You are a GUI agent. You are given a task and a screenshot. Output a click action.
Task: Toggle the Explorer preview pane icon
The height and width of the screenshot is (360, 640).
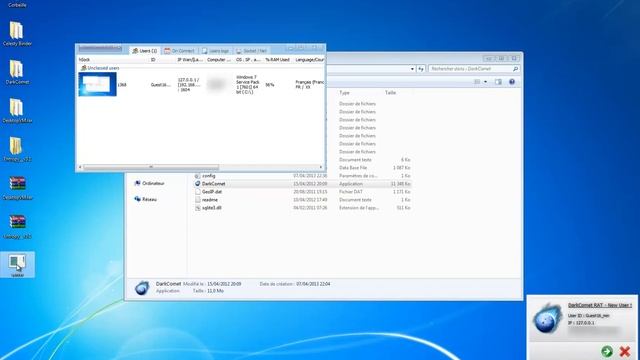pyautogui.click(x=498, y=82)
